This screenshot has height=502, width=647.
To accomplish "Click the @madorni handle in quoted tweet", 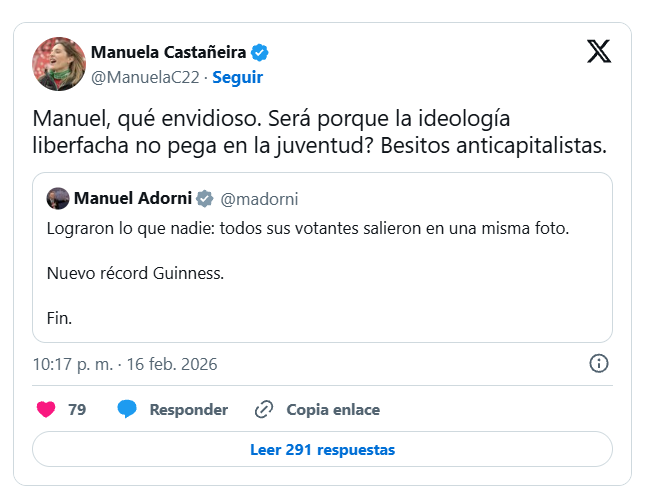I will coord(259,198).
